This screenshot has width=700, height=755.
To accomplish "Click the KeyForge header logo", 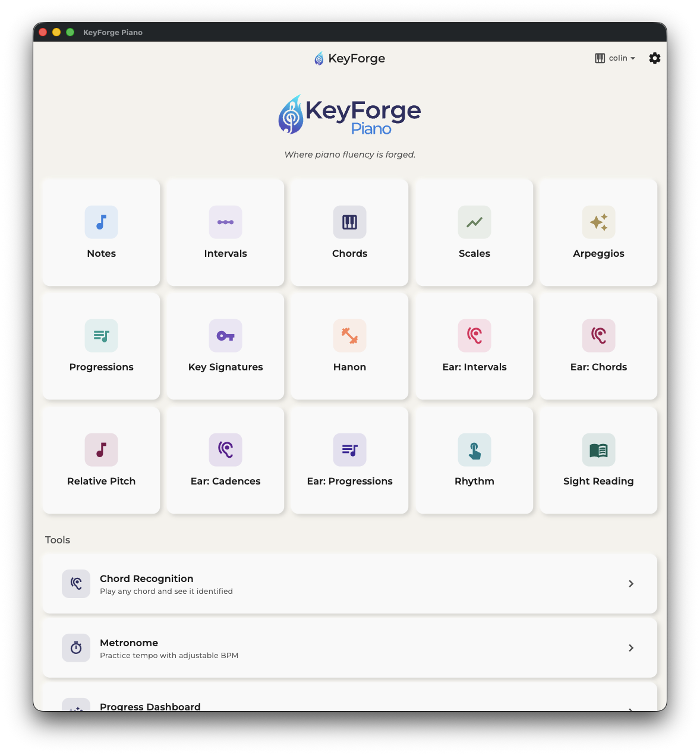I will click(x=349, y=58).
